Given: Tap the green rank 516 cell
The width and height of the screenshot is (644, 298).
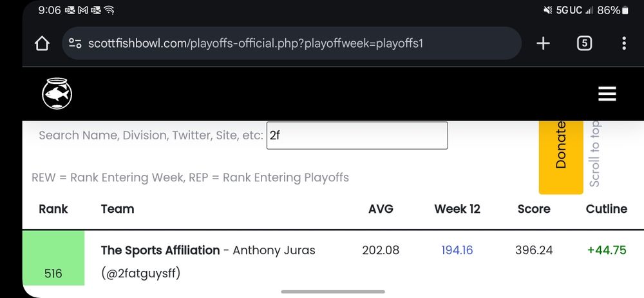Looking at the screenshot, I should coord(53,258).
